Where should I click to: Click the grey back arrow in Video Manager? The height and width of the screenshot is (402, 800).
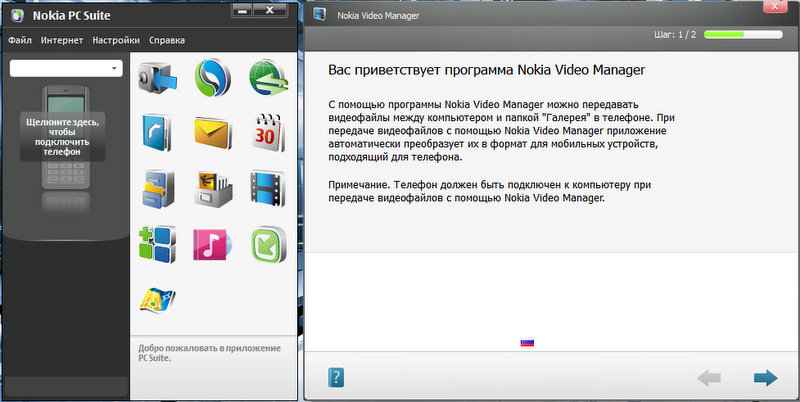709,378
